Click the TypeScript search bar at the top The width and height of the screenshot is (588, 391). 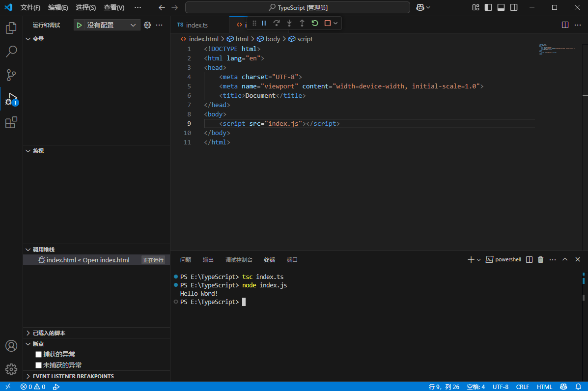click(x=297, y=7)
